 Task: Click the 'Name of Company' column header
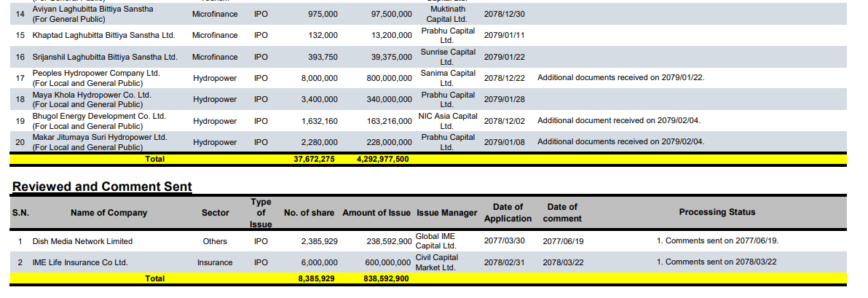pyautogui.click(x=108, y=213)
